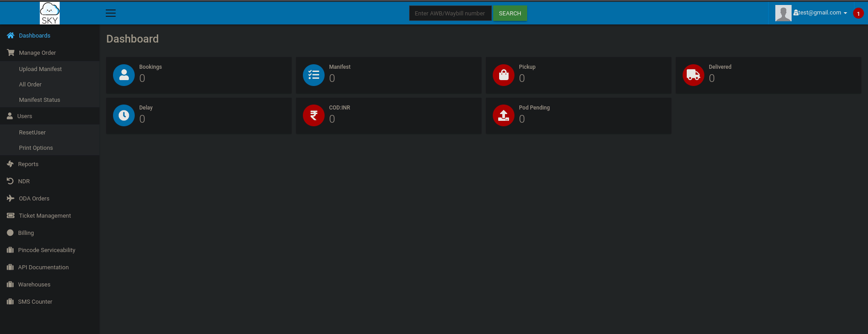Click the Manifest card label
The width and height of the screenshot is (868, 334).
click(x=340, y=67)
